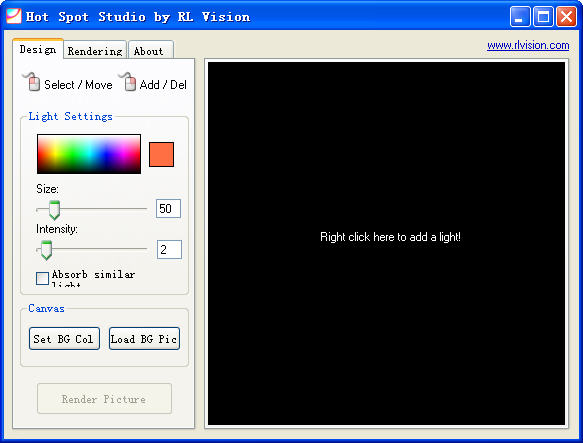Click the Add / Del mouse icon

point(128,81)
